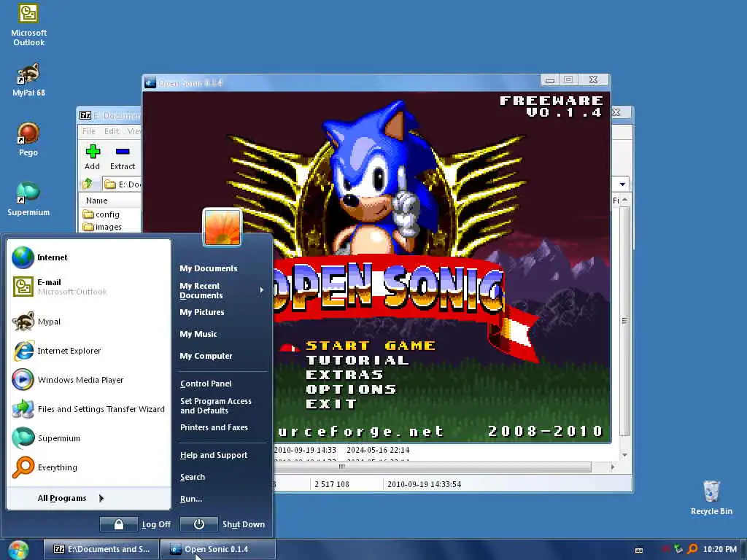Click the E:\Do path field in 7-Zip
Viewport: 747px width, 560px height.
coord(122,184)
